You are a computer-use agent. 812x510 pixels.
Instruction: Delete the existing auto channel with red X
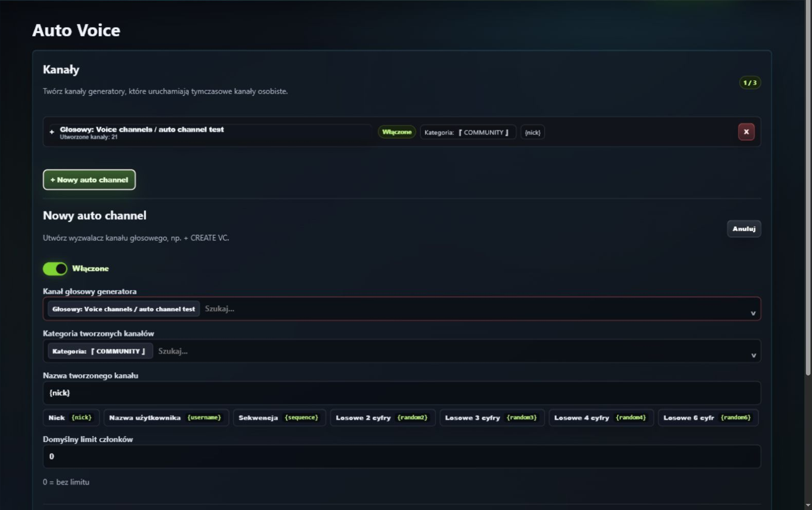click(746, 132)
